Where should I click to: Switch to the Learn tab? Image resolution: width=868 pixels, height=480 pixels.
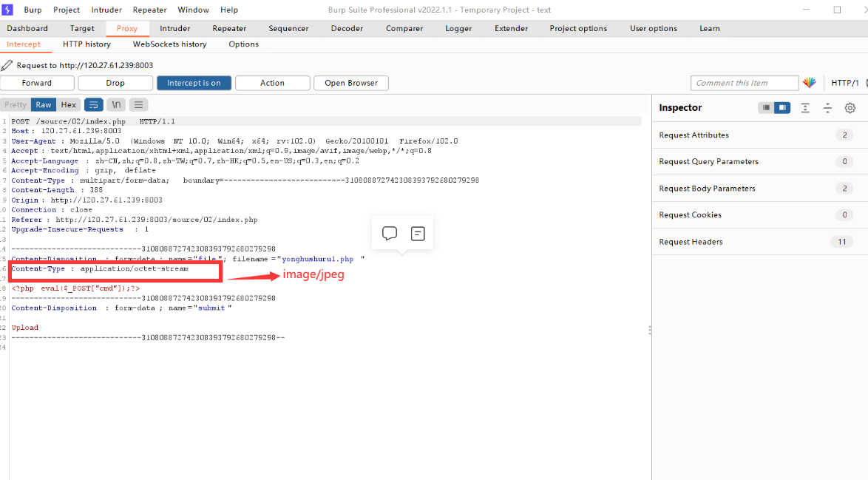point(709,28)
